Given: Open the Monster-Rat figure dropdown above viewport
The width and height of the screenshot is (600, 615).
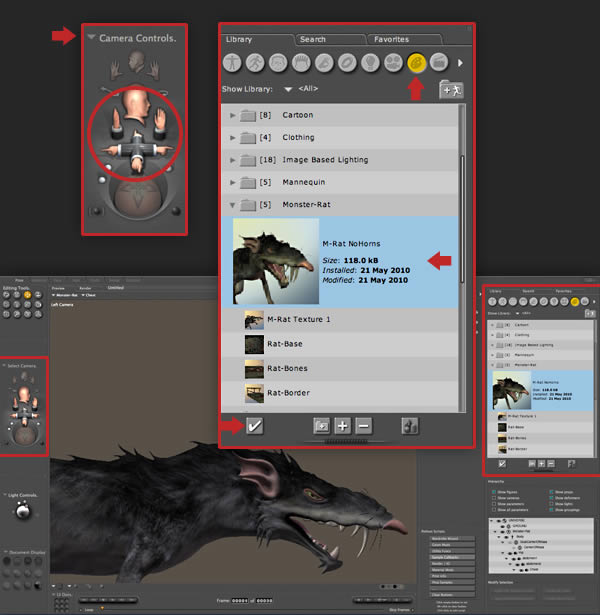Looking at the screenshot, I should (65, 295).
